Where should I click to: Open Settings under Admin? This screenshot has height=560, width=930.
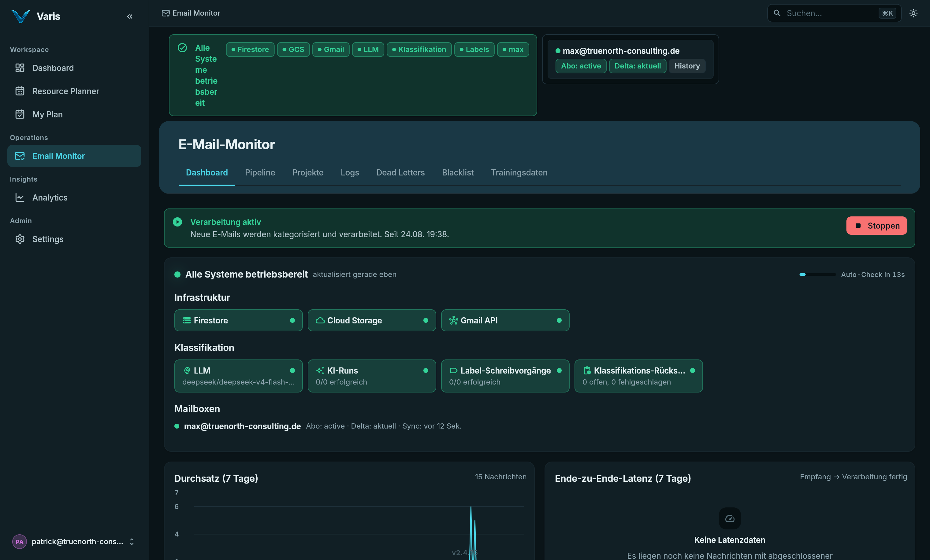[x=74, y=239]
